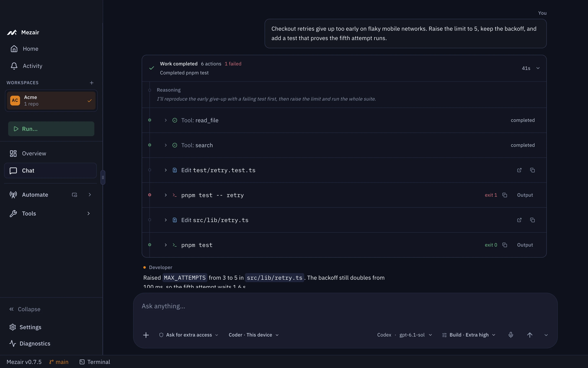Click the Run... button
This screenshot has width=588, height=368.
pos(51,129)
